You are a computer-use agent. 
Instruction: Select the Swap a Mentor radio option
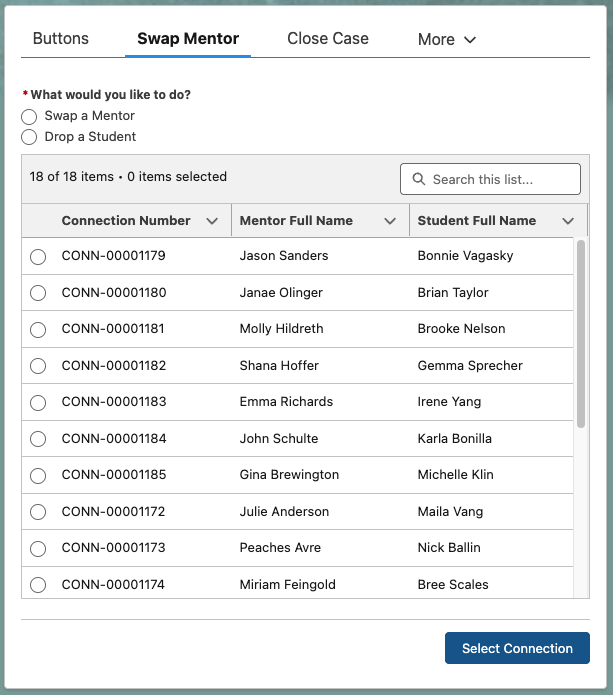pos(29,117)
